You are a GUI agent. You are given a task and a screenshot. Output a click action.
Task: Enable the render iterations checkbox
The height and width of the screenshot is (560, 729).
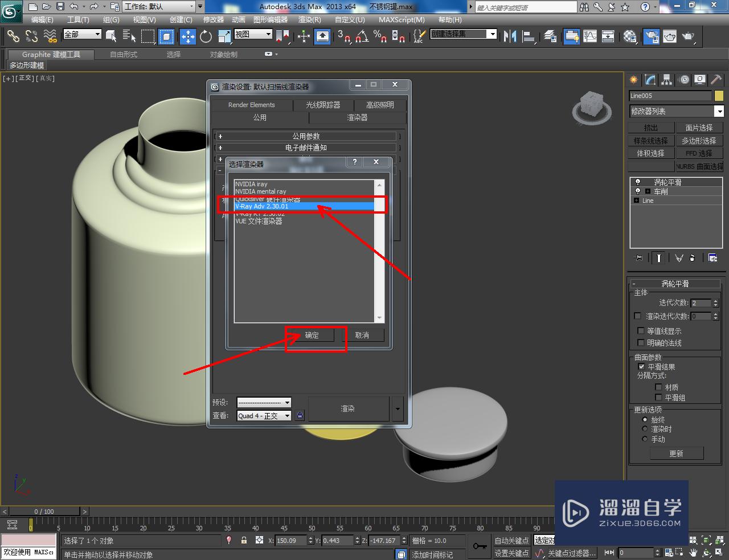(x=637, y=316)
